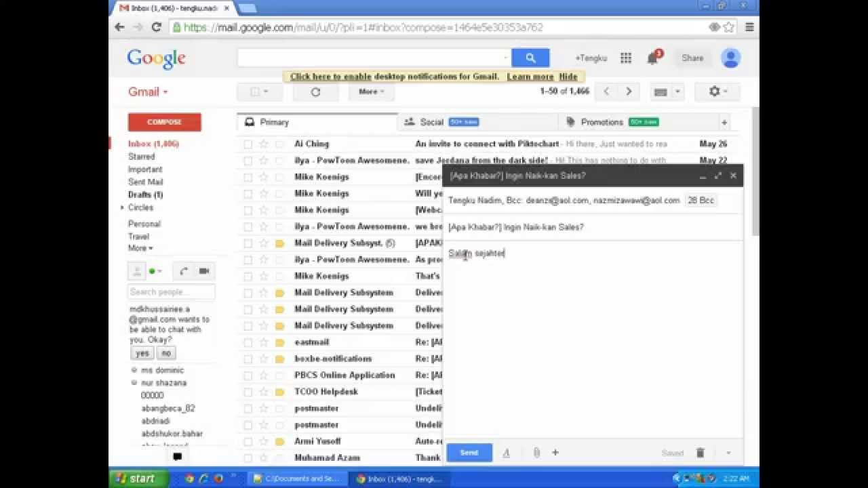Click the chat profile picture icon
The image size is (868, 488).
click(x=137, y=271)
